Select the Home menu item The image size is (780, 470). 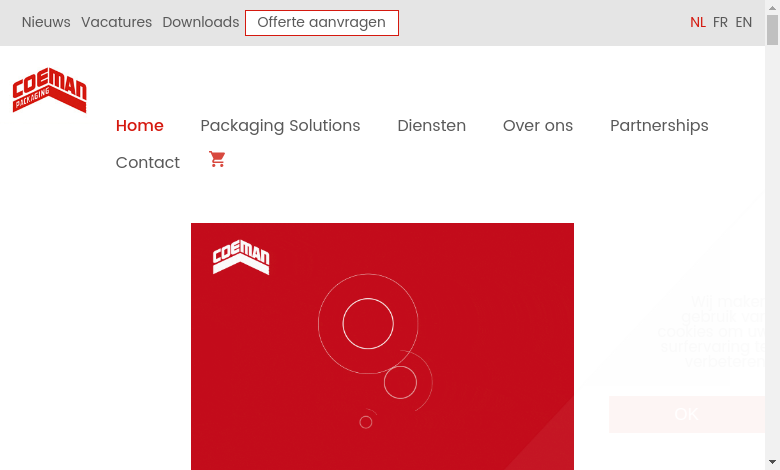139,126
